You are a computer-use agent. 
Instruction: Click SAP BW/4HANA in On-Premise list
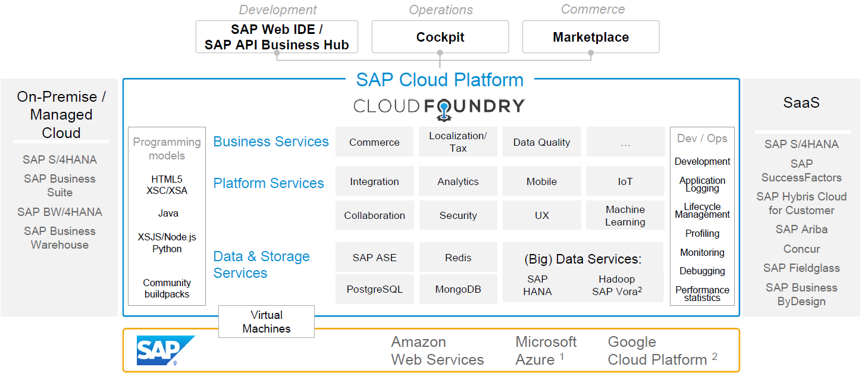coord(59,212)
